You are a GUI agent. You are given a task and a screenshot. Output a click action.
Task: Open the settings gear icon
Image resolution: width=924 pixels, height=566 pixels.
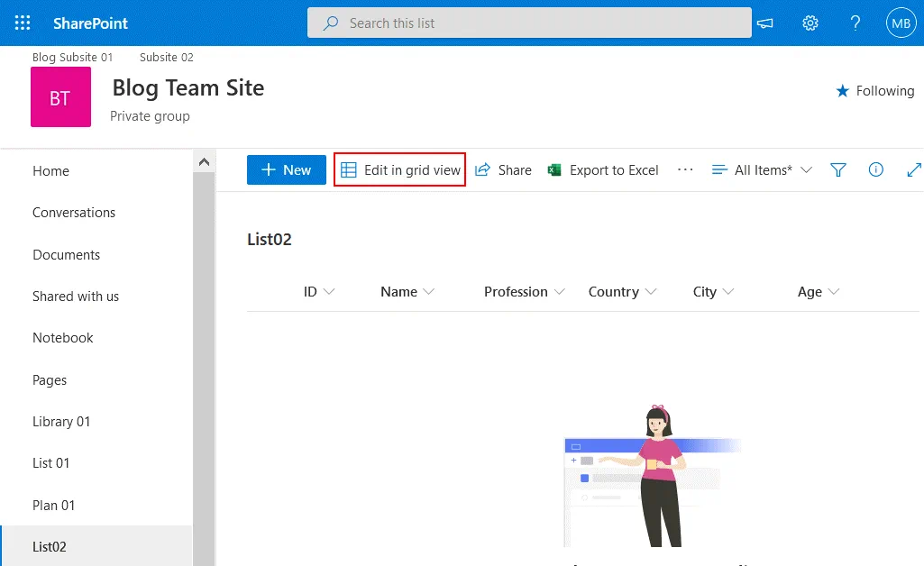point(810,23)
